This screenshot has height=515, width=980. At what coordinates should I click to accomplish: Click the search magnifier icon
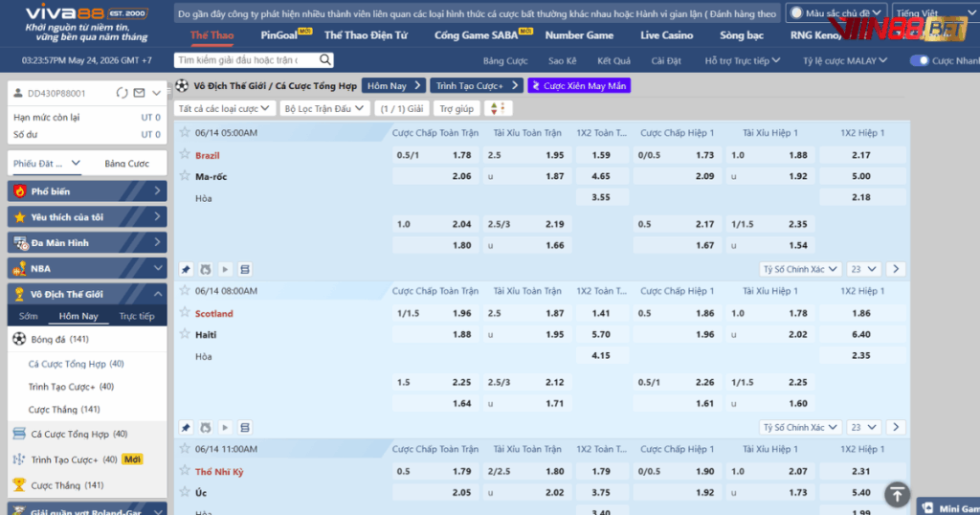click(x=325, y=59)
